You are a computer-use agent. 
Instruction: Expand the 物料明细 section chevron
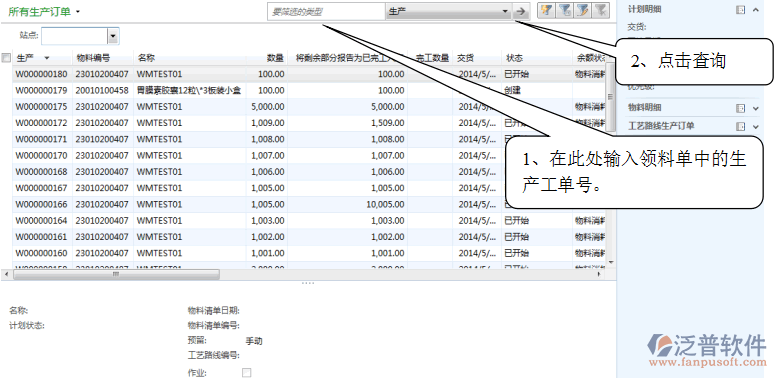pos(755,108)
